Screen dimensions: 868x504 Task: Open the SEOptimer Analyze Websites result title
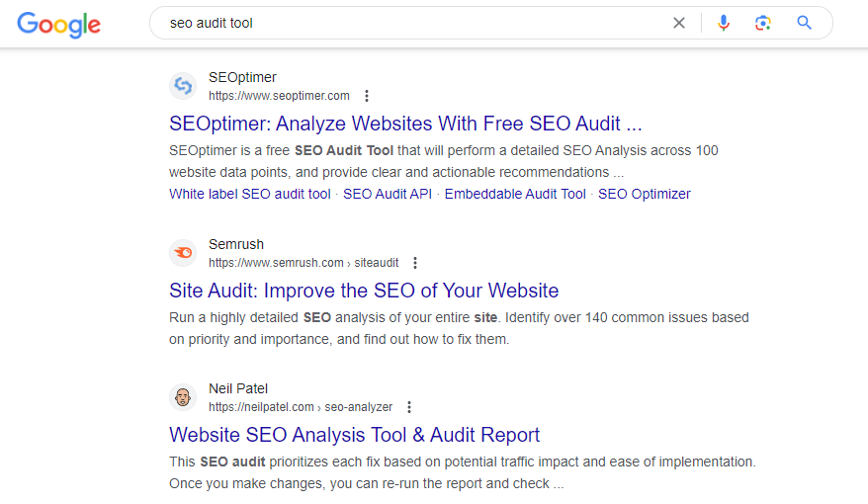405,125
